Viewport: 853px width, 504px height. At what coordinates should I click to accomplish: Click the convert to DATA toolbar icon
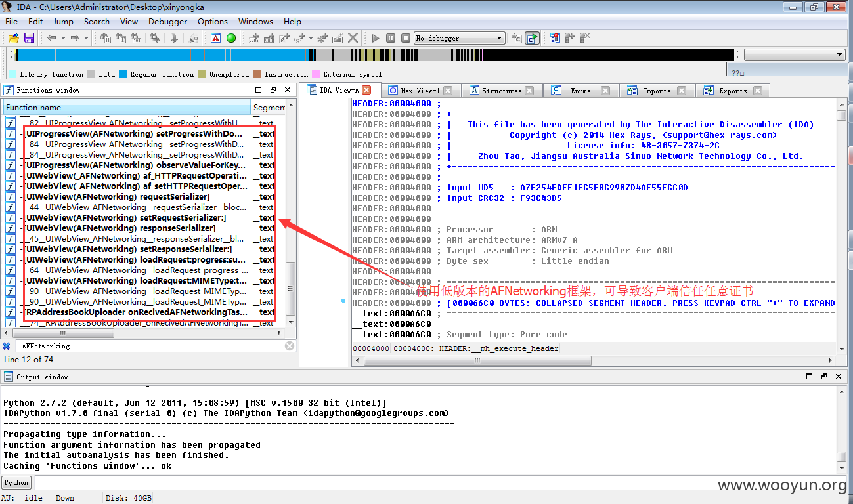click(269, 38)
